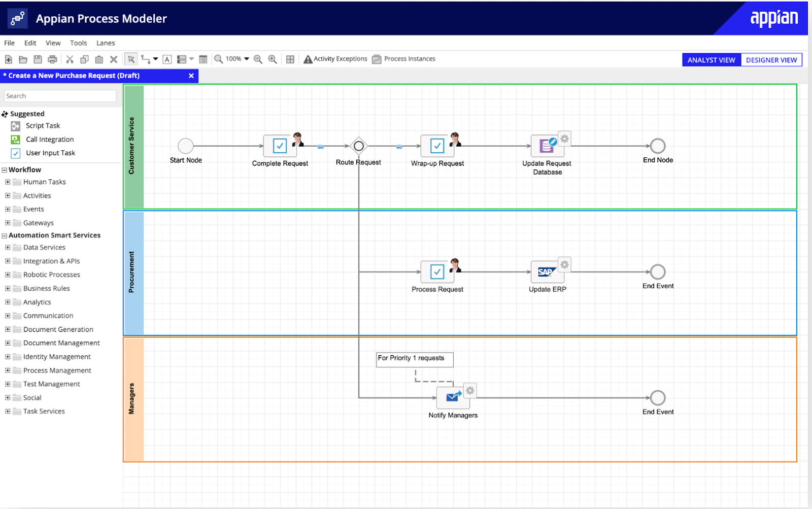Click the properties list icon
812x509 pixels.
pos(203,59)
